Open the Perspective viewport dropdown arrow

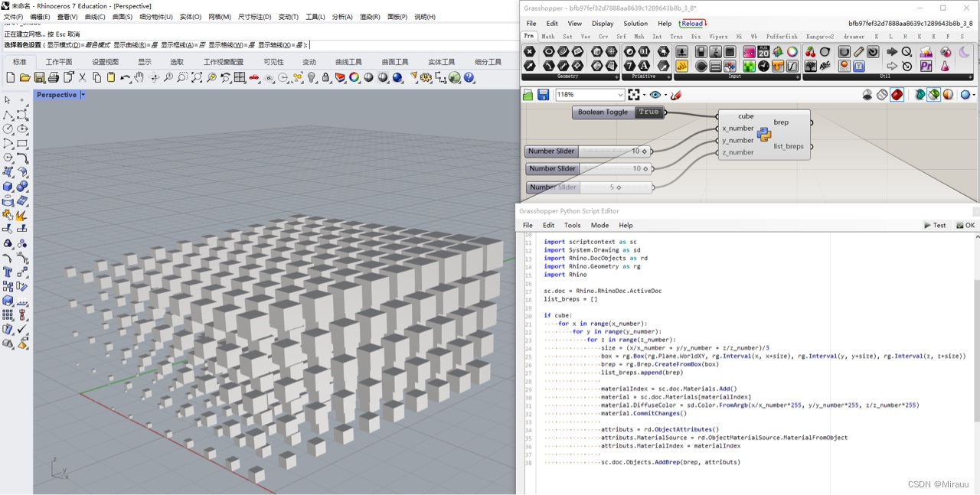tap(83, 95)
